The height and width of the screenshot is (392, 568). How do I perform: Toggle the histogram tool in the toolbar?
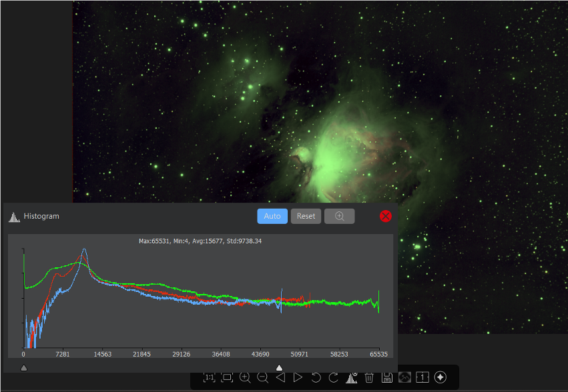[x=351, y=377]
